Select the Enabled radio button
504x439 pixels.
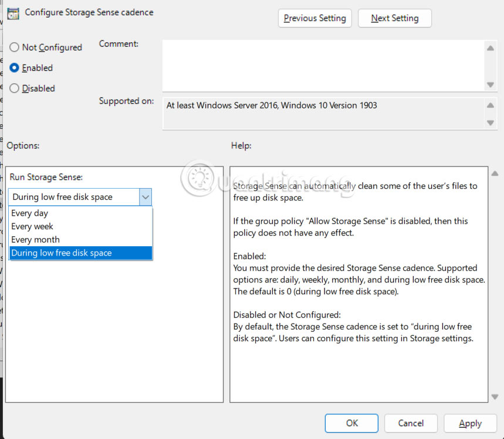(x=13, y=68)
